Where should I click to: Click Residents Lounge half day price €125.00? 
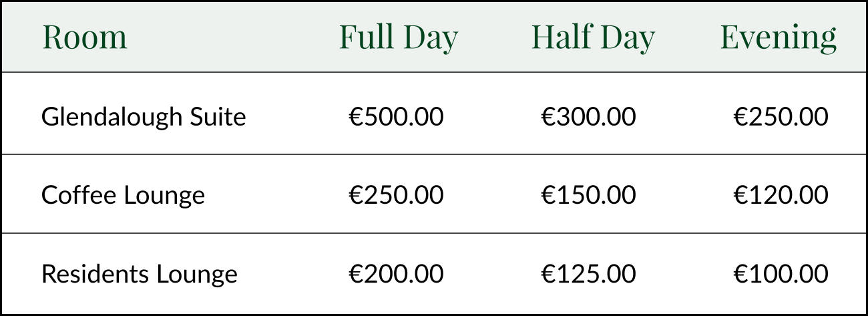point(588,274)
